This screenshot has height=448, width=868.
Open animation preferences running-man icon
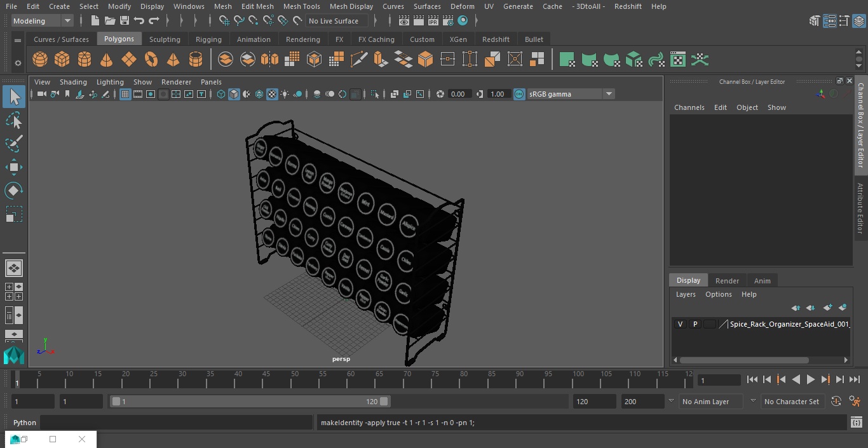[855, 402]
